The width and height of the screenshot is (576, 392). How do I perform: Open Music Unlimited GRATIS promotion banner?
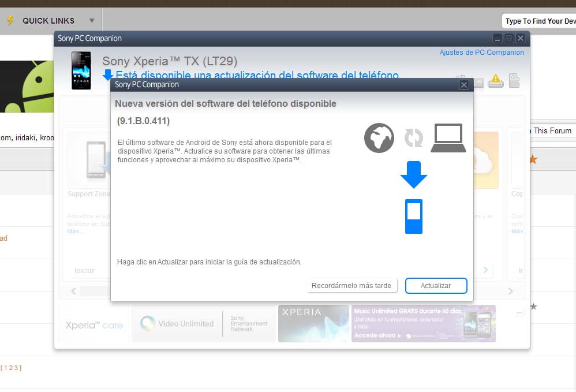click(424, 323)
